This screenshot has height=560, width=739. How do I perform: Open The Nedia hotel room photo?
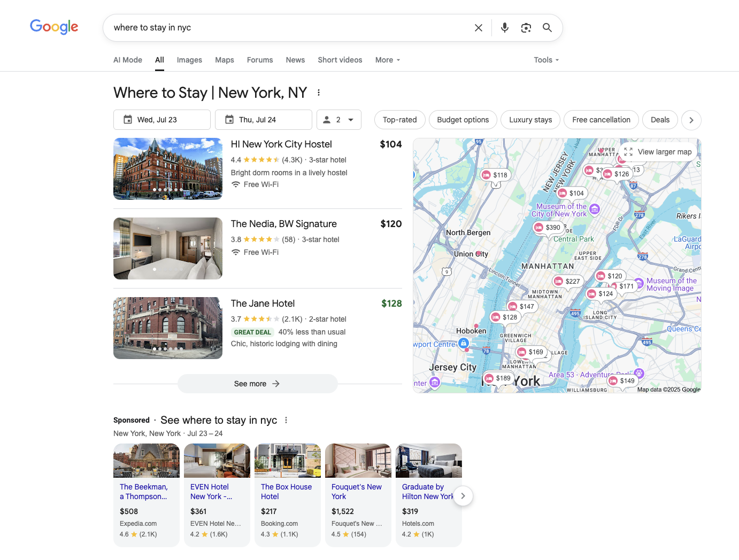168,248
